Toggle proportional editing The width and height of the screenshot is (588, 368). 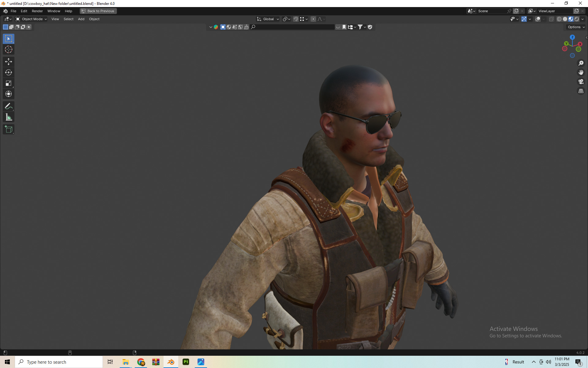coord(313,19)
